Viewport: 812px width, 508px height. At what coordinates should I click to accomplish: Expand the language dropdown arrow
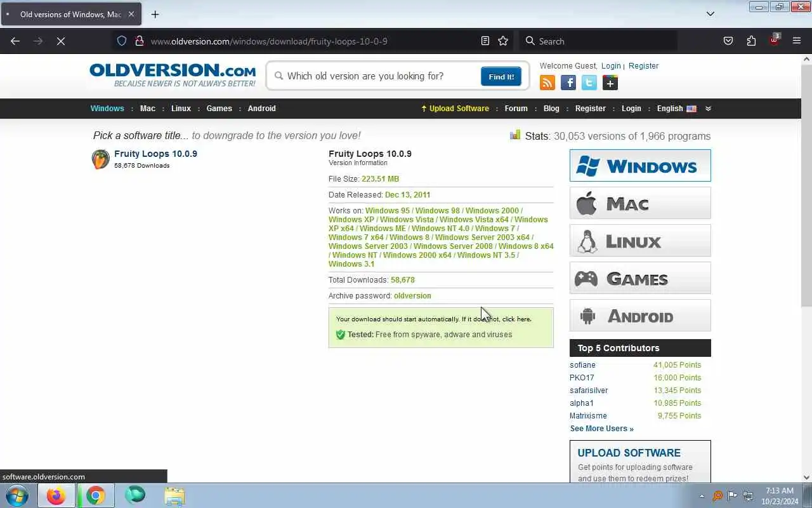coord(708,109)
